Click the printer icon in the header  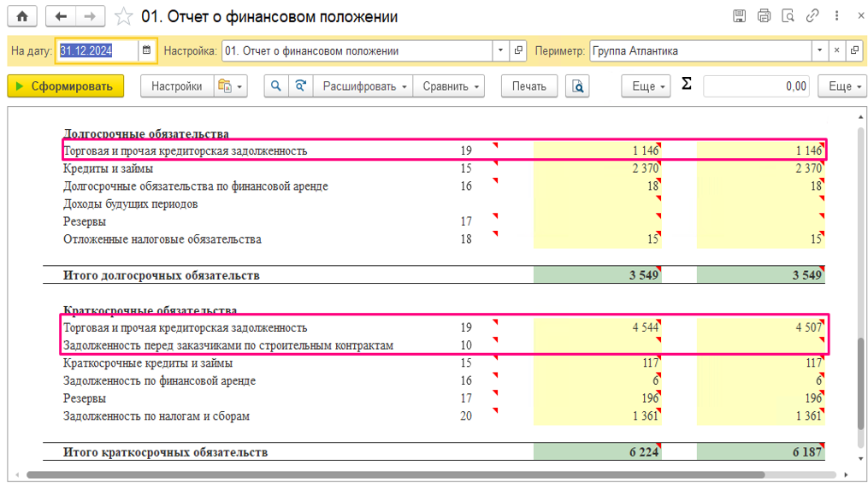click(764, 16)
